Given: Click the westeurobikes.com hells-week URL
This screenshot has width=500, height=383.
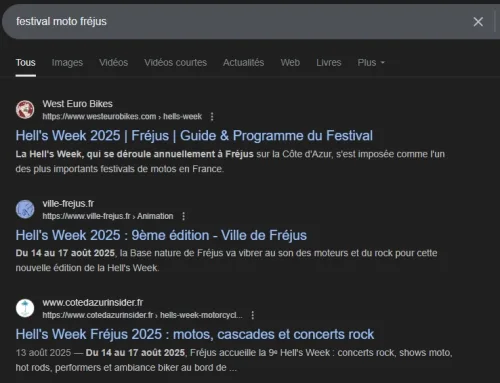Looking at the screenshot, I should coord(122,117).
